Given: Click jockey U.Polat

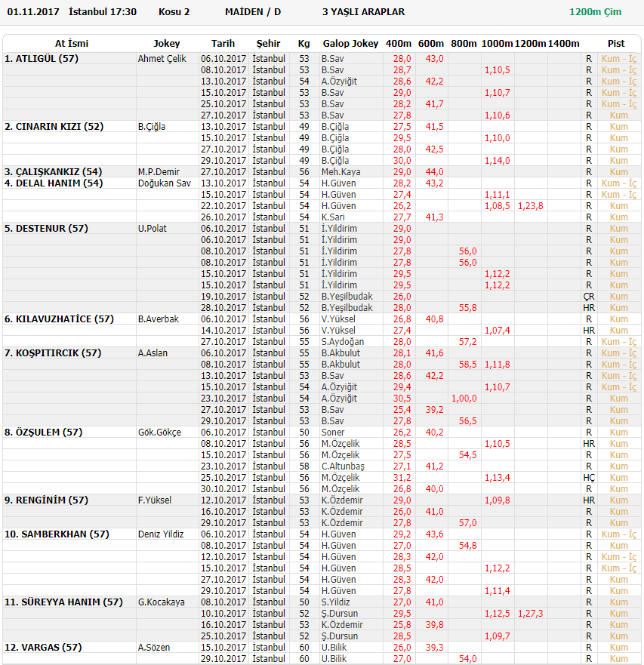Looking at the screenshot, I should click(153, 228).
